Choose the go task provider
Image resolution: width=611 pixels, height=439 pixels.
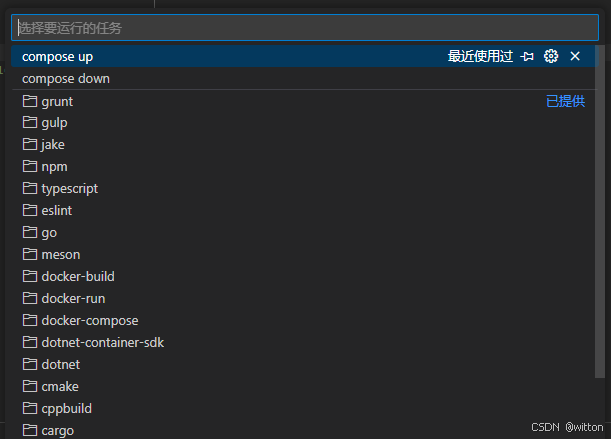(49, 233)
